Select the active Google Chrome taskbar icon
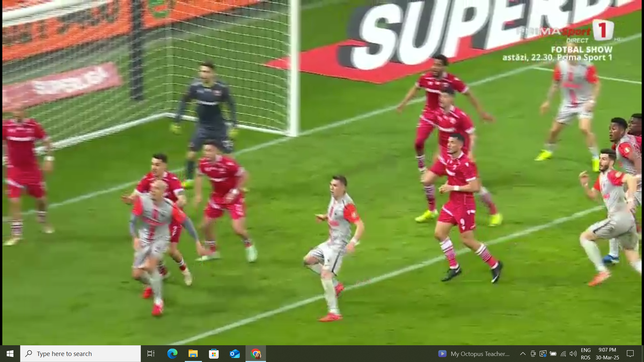The image size is (644, 362). [256, 353]
